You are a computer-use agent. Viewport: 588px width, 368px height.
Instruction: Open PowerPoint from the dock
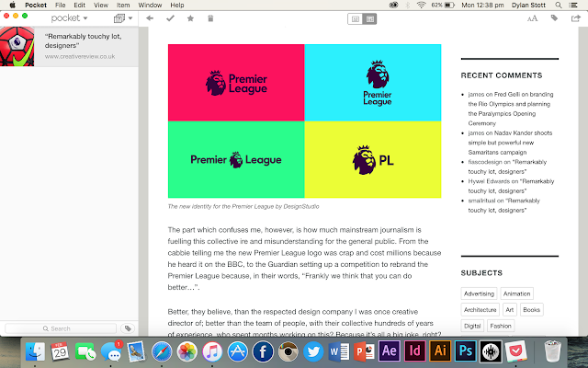click(x=364, y=351)
